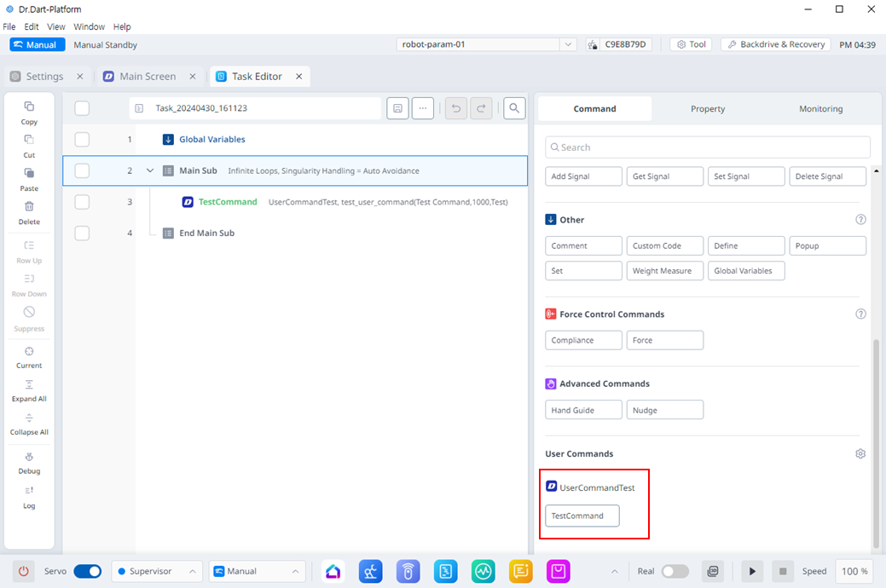Click the Cut icon in left sidebar
The height and width of the screenshot is (588, 886).
click(29, 140)
